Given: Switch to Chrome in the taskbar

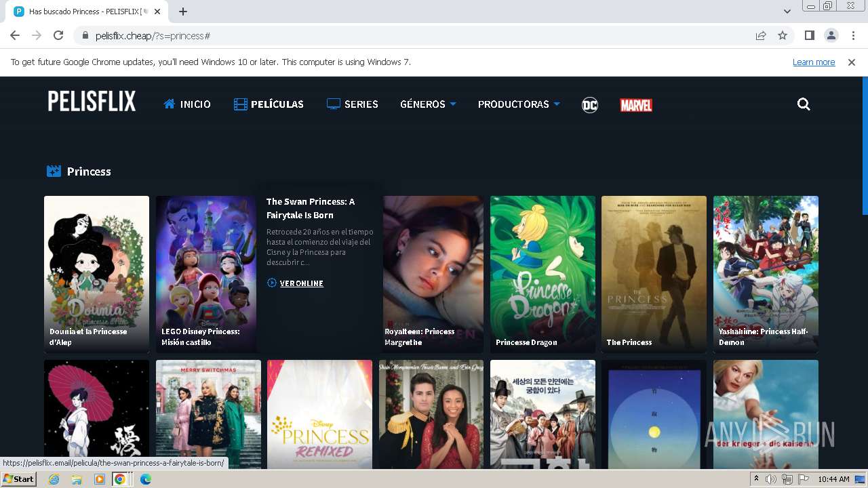Looking at the screenshot, I should 120,479.
